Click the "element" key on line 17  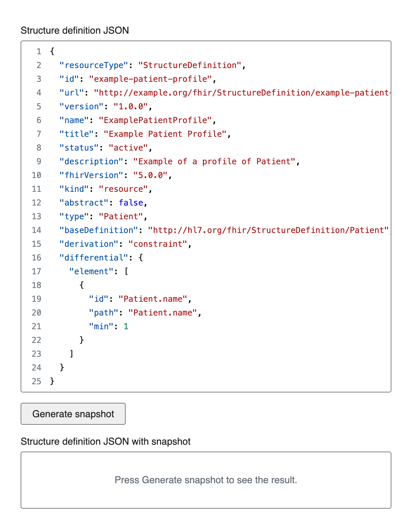(x=91, y=271)
